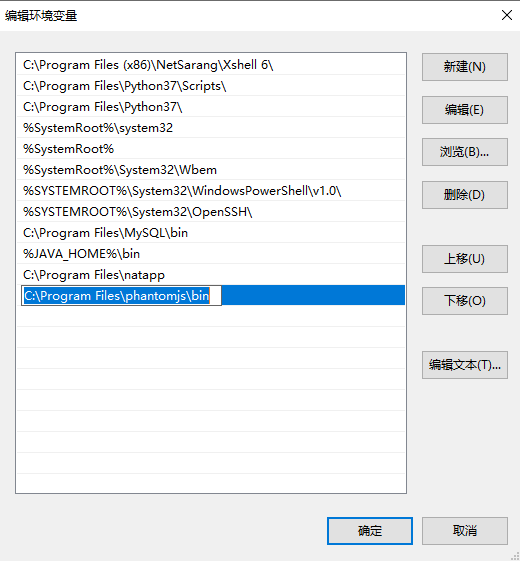Select the plain %SystemRoot% entry
Screen dimensions: 520x561
(x=211, y=149)
